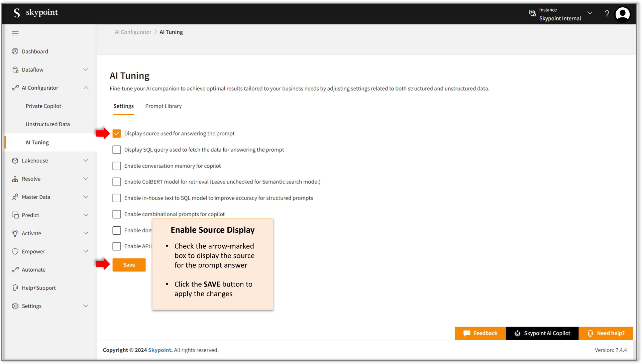Screen dimensions: 642x364
Task: Click Skypoint Internal instance name
Action: (560, 19)
